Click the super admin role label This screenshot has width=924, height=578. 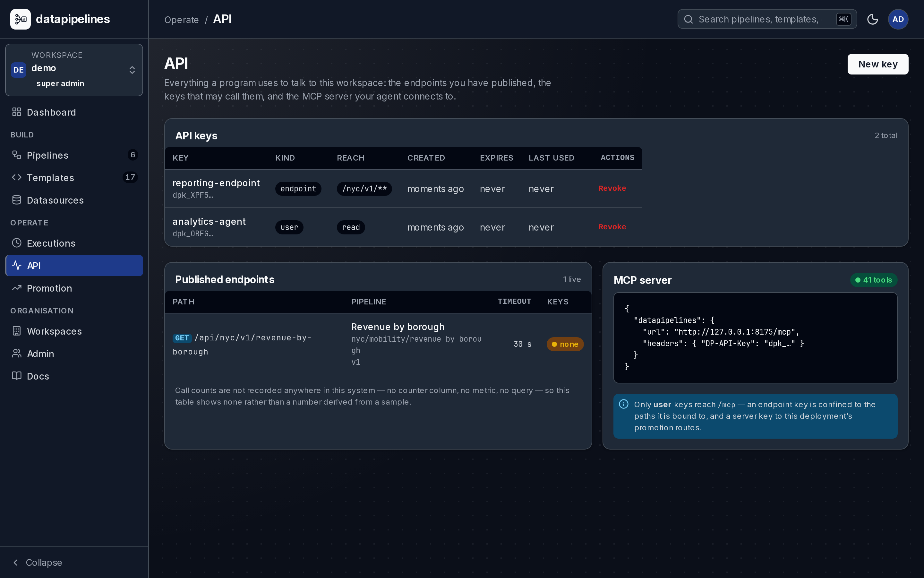tap(60, 83)
